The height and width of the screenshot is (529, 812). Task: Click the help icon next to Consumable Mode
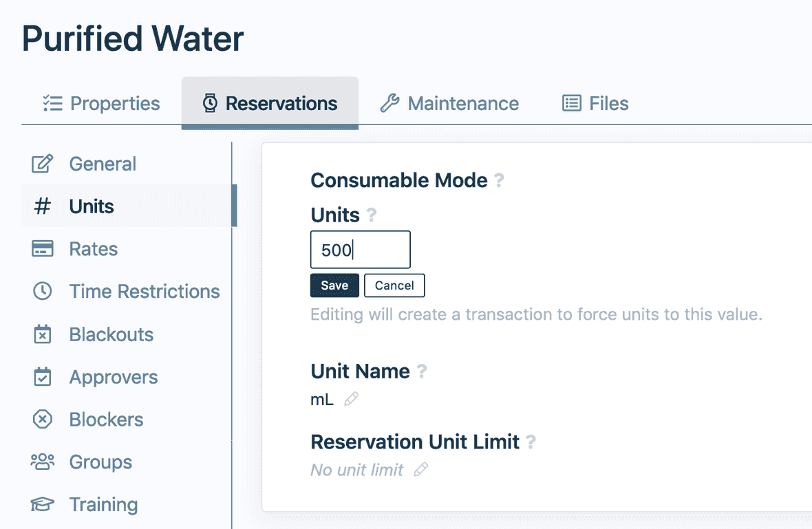pyautogui.click(x=500, y=181)
